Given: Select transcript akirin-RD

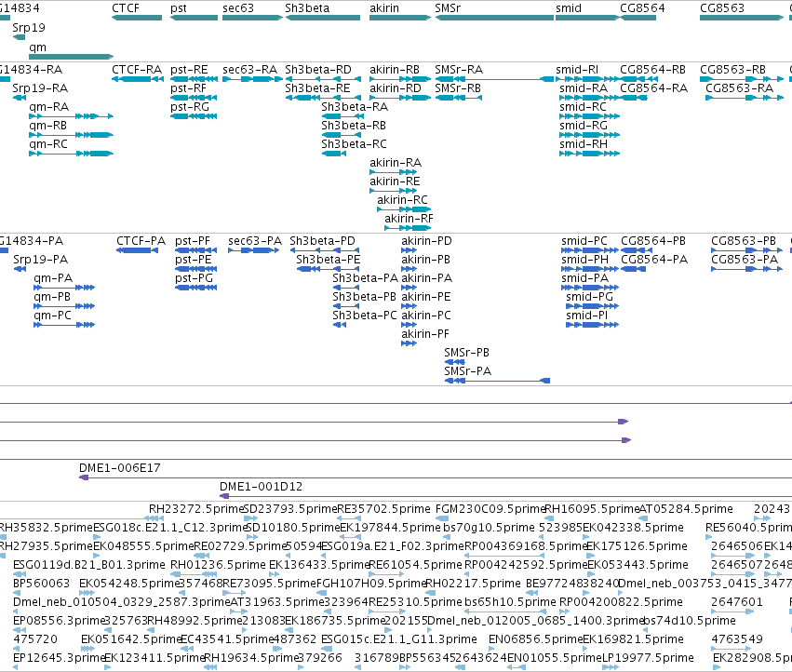Looking at the screenshot, I should tap(400, 98).
